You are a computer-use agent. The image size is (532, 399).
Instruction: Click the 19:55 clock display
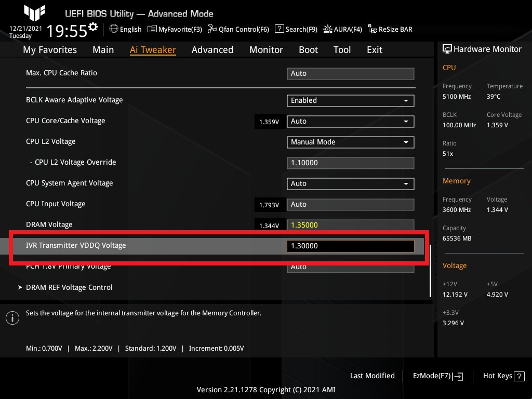coord(67,31)
